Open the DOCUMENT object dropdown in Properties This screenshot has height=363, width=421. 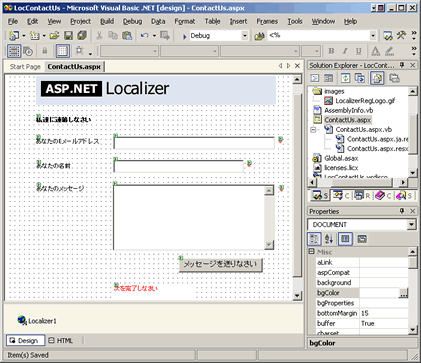(412, 224)
